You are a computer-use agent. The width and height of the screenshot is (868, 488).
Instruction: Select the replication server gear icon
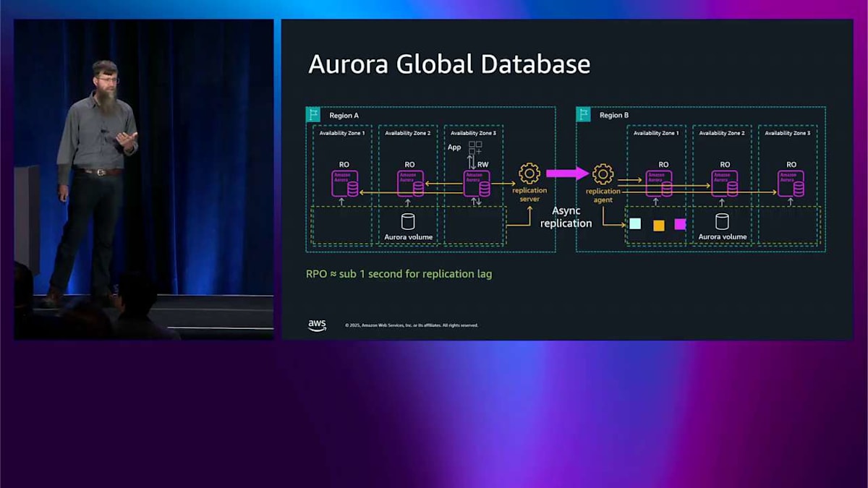tap(529, 174)
